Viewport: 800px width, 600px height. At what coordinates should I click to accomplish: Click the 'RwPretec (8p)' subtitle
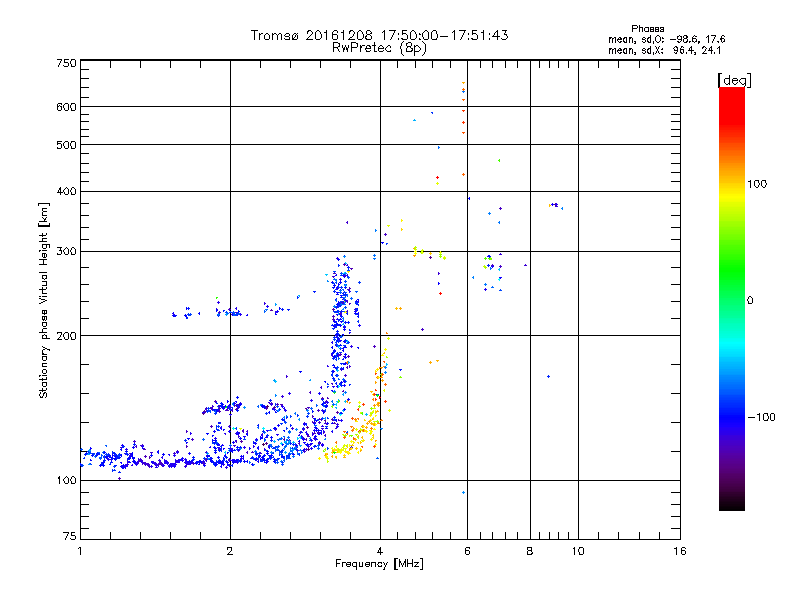point(379,48)
